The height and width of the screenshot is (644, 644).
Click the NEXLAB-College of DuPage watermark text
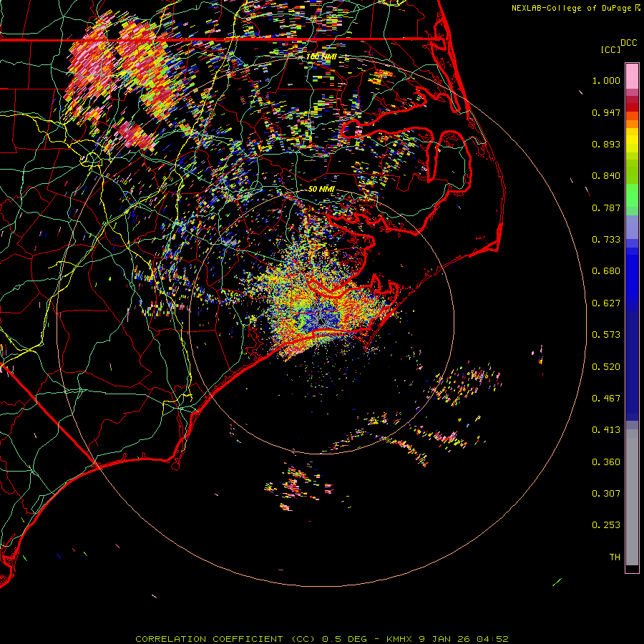pyautogui.click(x=571, y=8)
